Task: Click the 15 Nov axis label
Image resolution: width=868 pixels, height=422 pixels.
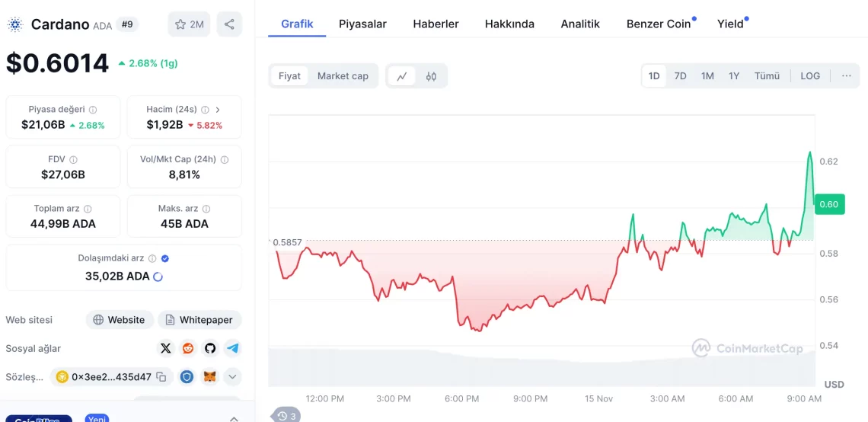Action: click(598, 398)
